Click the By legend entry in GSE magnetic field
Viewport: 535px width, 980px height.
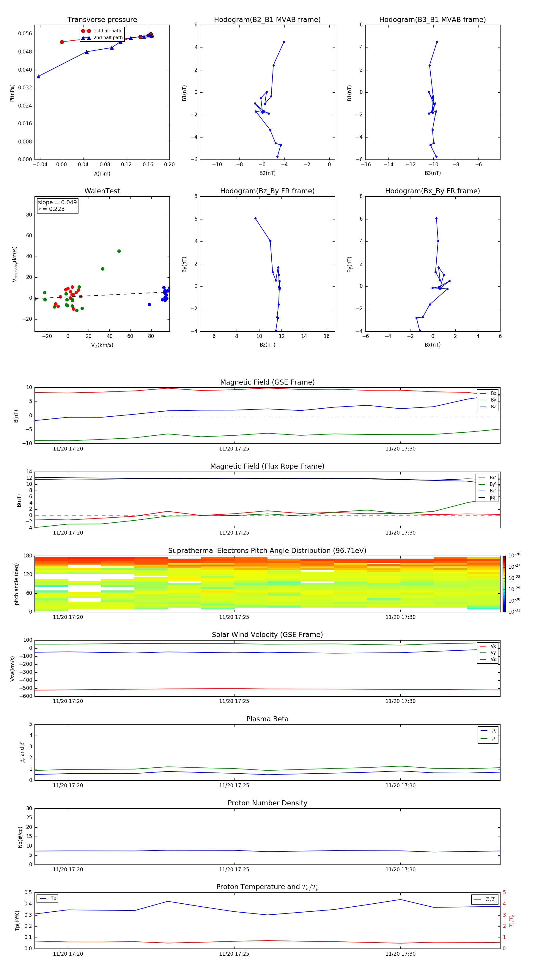pos(488,400)
